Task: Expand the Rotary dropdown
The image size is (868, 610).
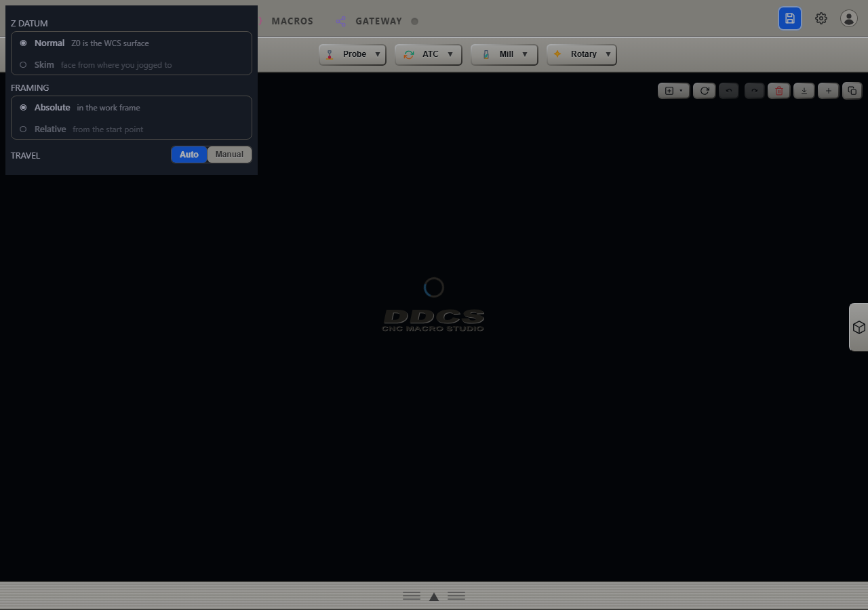Action: point(582,54)
